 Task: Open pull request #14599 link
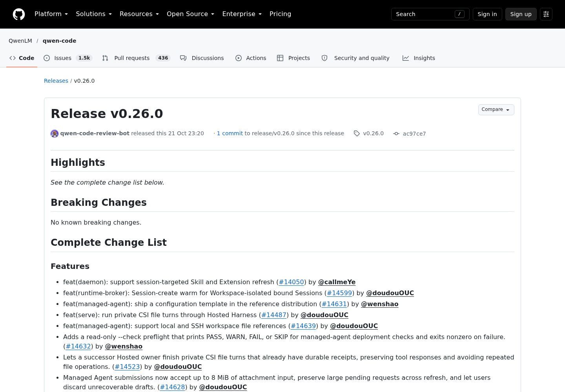tap(339, 293)
